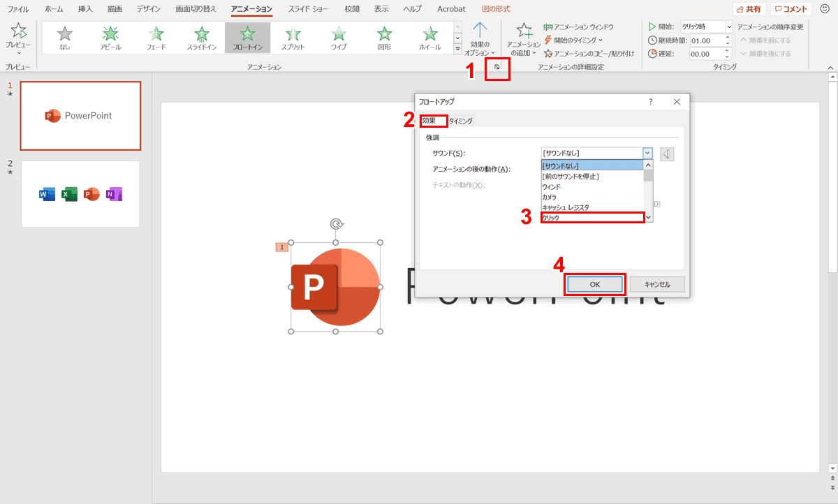
Task: Select the フェード animation effect
Action: [156, 38]
